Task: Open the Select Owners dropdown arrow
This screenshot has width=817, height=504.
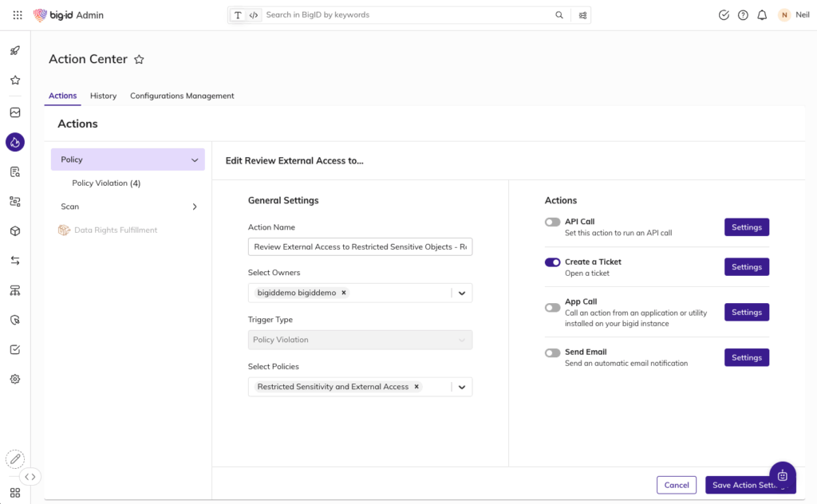Action: (x=461, y=293)
